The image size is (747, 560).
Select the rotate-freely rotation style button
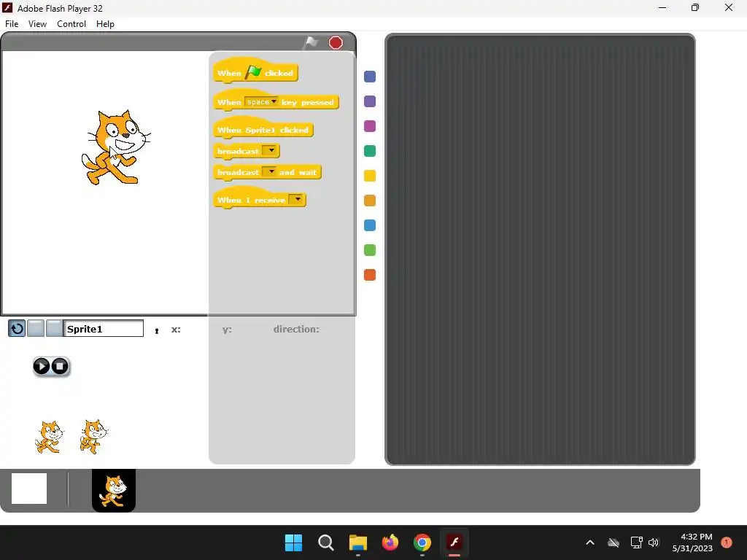(17, 329)
